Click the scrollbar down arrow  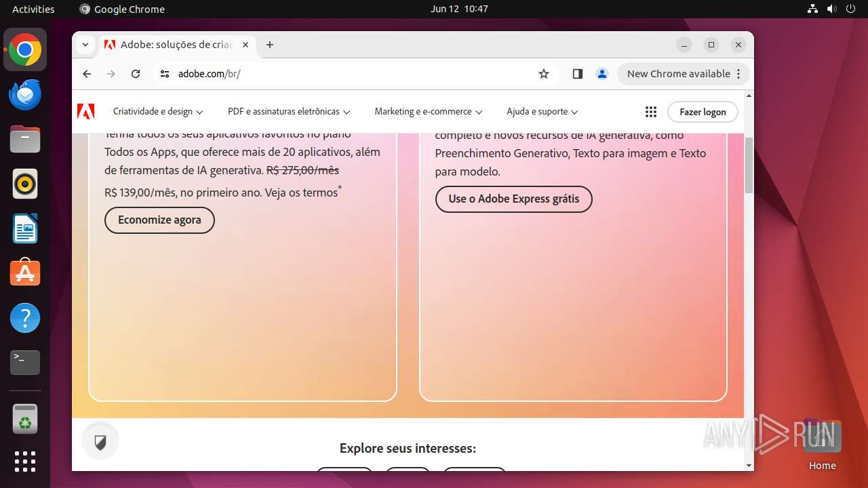click(x=749, y=466)
